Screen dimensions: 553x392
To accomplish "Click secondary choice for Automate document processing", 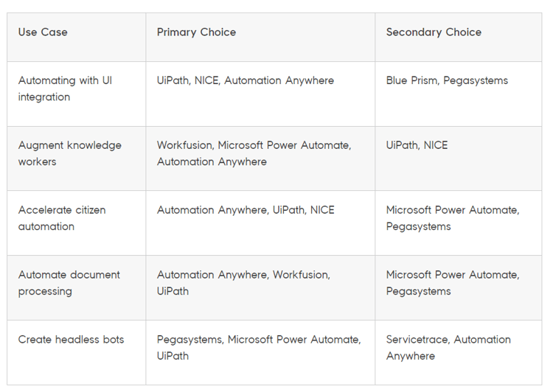I will coord(458,287).
